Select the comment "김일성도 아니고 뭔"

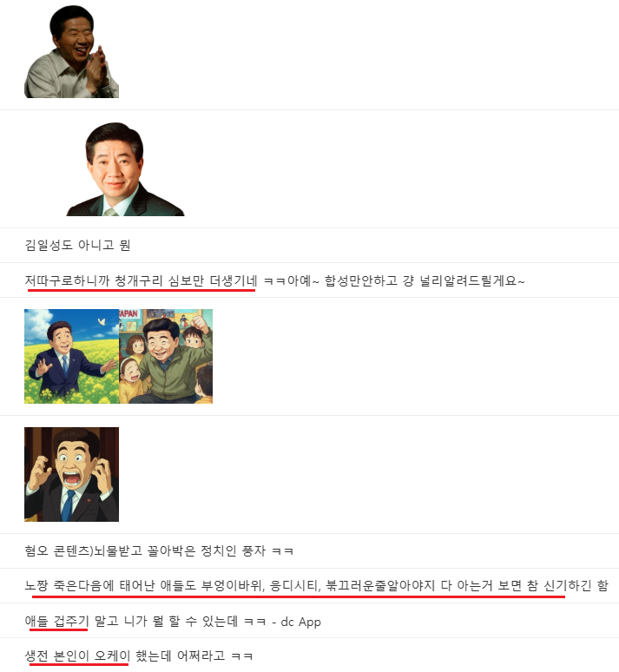click(x=77, y=246)
